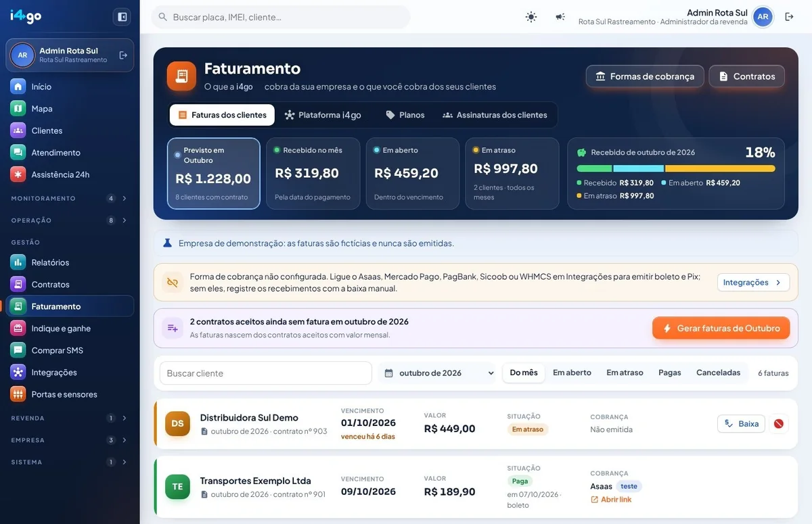Click the broken link icon in warning banner
The width and height of the screenshot is (812, 524).
(x=173, y=283)
